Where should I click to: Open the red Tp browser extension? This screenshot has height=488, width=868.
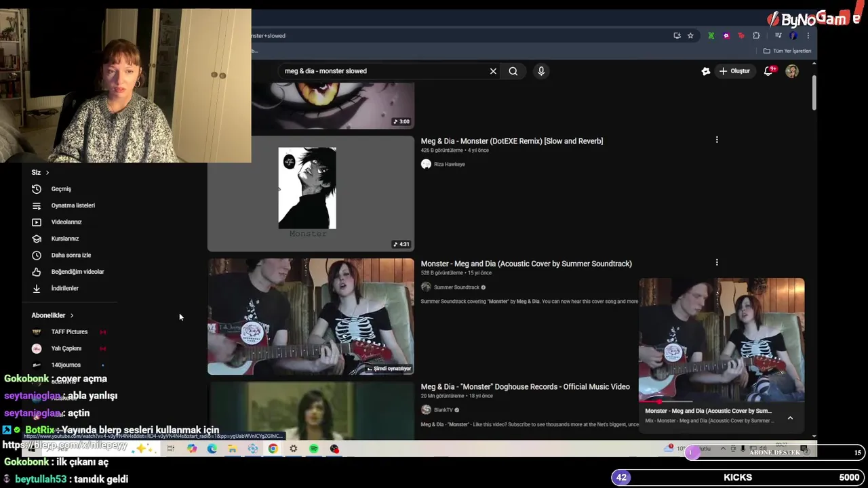(741, 36)
